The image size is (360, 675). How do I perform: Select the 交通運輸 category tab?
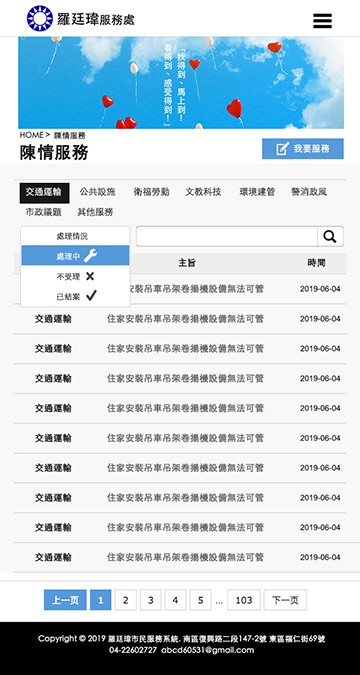tap(44, 192)
